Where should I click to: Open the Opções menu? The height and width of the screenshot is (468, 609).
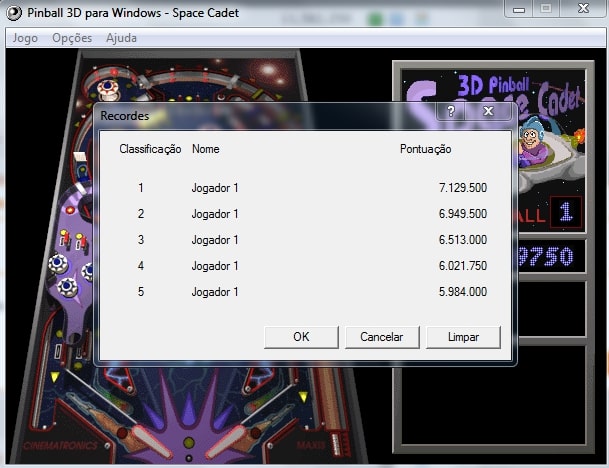coord(72,38)
